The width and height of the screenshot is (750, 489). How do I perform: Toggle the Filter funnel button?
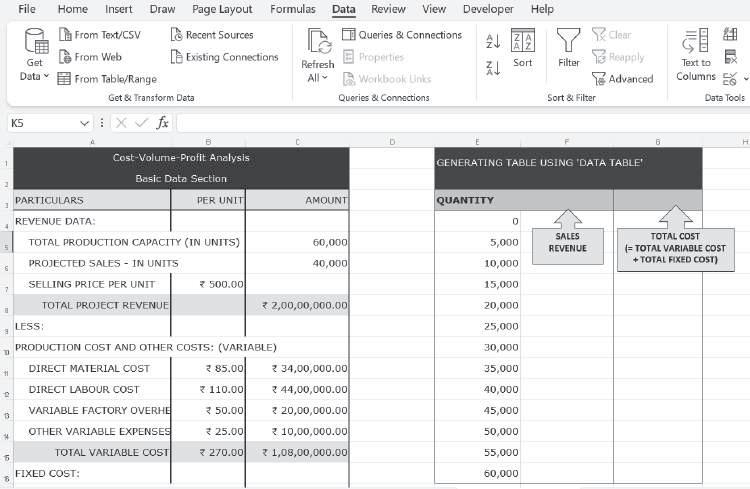click(568, 48)
